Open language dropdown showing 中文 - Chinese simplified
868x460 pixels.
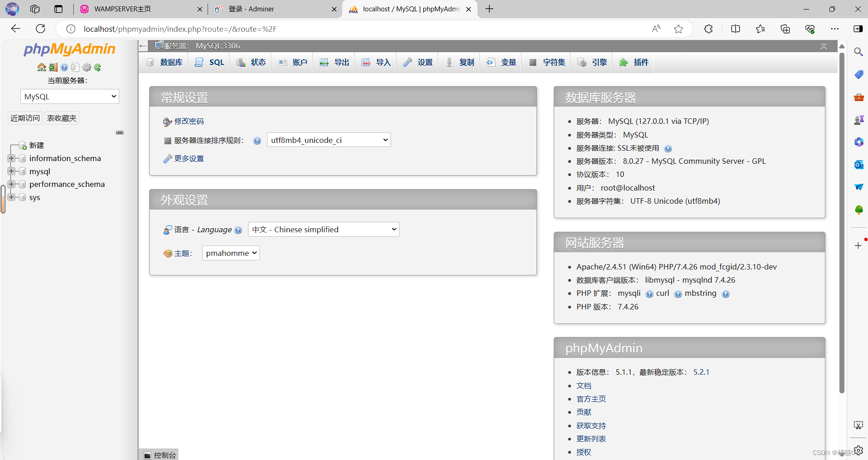324,230
